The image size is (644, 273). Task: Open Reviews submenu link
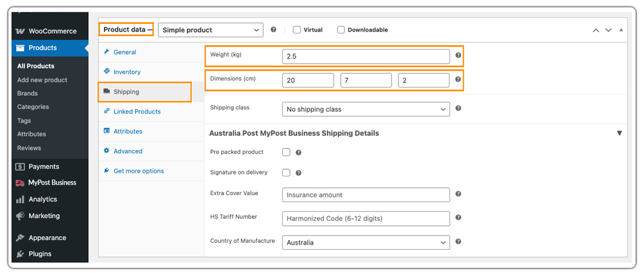pyautogui.click(x=29, y=148)
